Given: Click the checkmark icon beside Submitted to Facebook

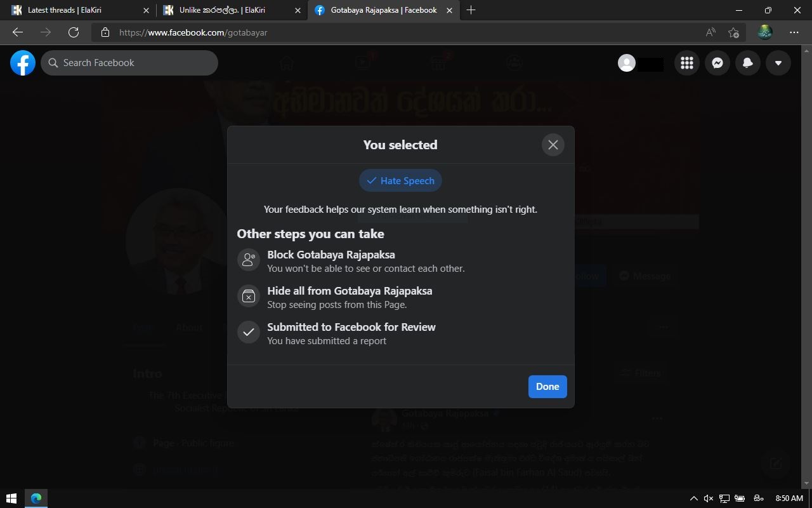Looking at the screenshot, I should (249, 332).
